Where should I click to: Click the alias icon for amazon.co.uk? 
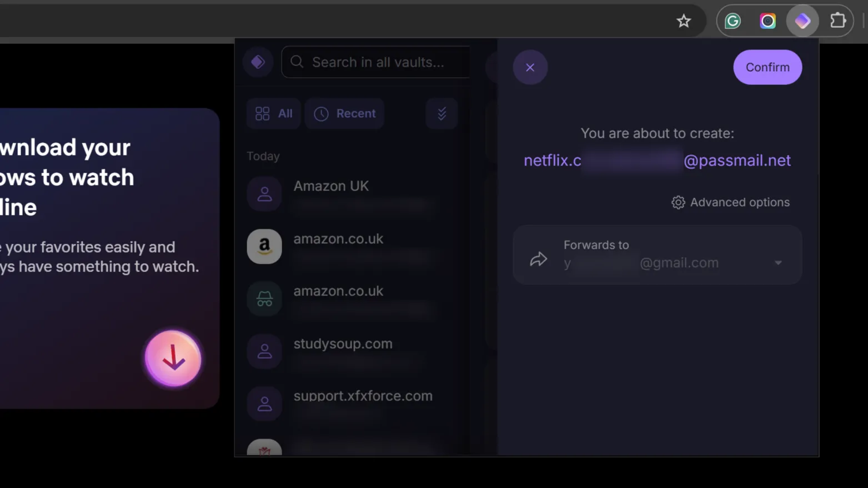(x=264, y=299)
